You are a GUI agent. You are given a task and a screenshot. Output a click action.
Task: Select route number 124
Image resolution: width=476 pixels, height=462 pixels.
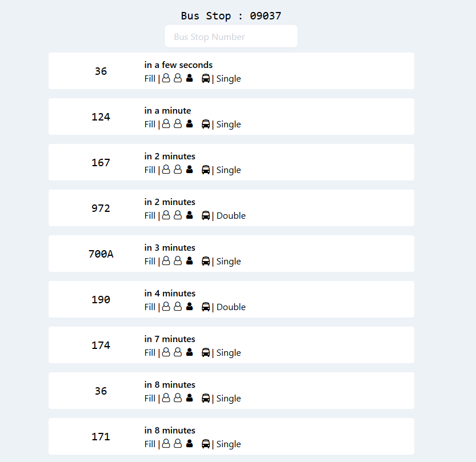coord(101,117)
